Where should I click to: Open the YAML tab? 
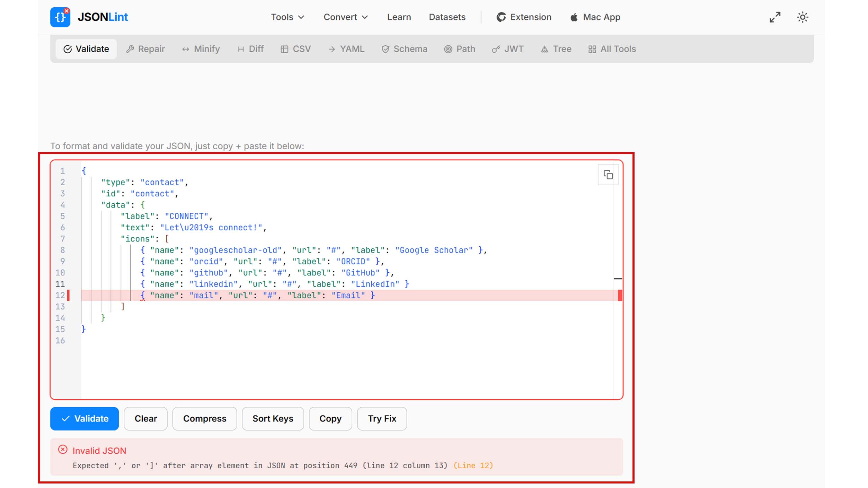click(x=346, y=49)
